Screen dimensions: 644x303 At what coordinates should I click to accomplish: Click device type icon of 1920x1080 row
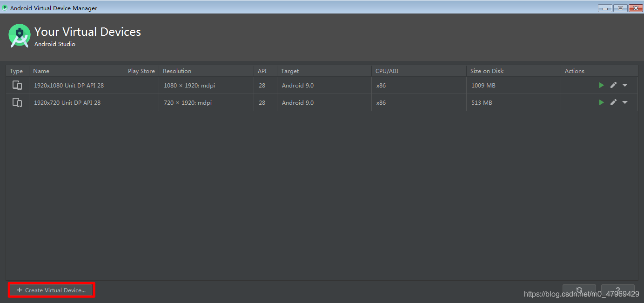coord(17,85)
